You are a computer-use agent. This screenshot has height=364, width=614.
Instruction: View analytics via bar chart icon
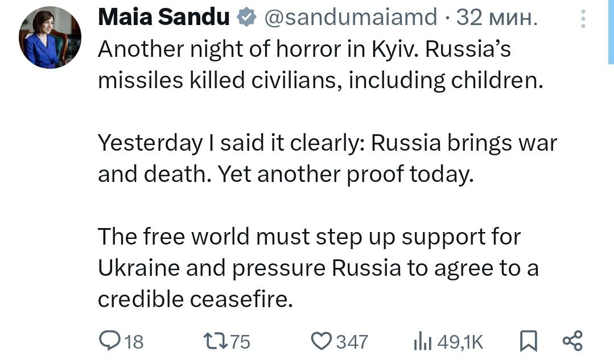pos(423,341)
